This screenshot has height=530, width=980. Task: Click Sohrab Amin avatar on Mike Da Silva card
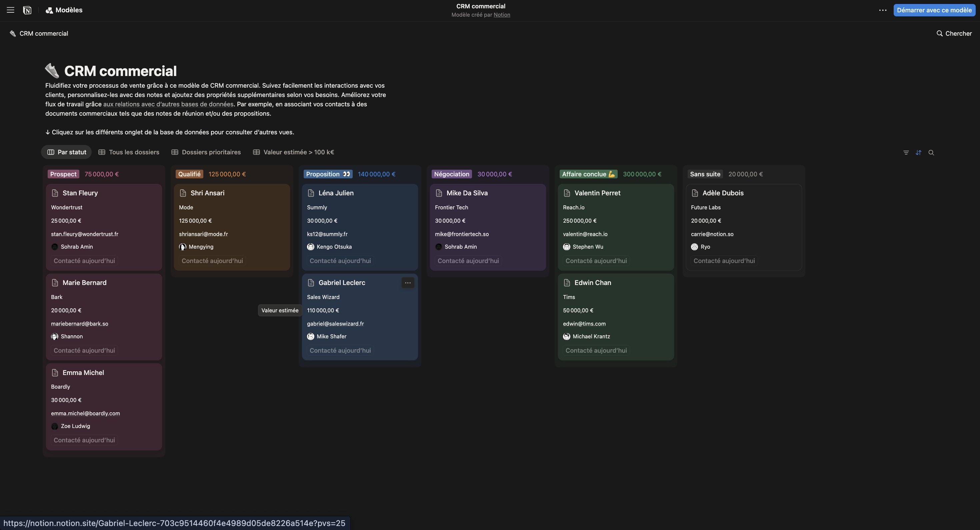tap(439, 247)
